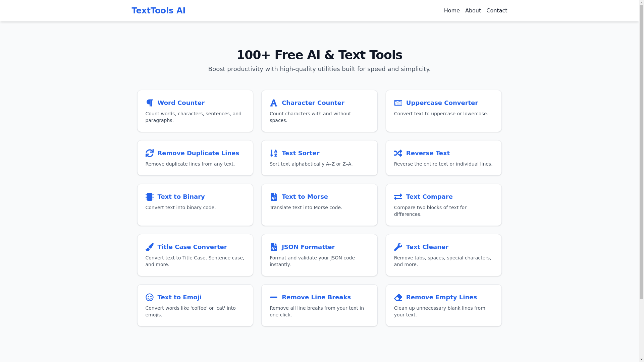This screenshot has width=644, height=362.
Task: Click the smiley icon beside Text to Emoji
Action: [150, 297]
